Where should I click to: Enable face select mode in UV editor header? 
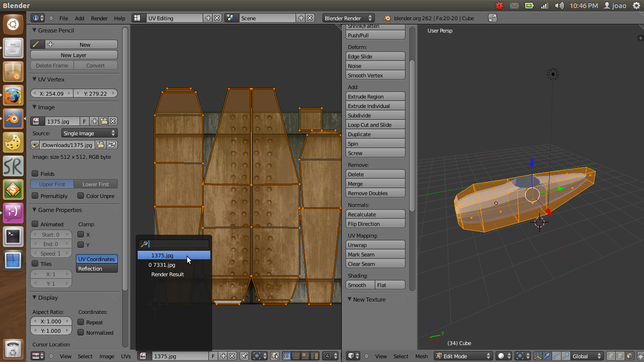(x=305, y=356)
